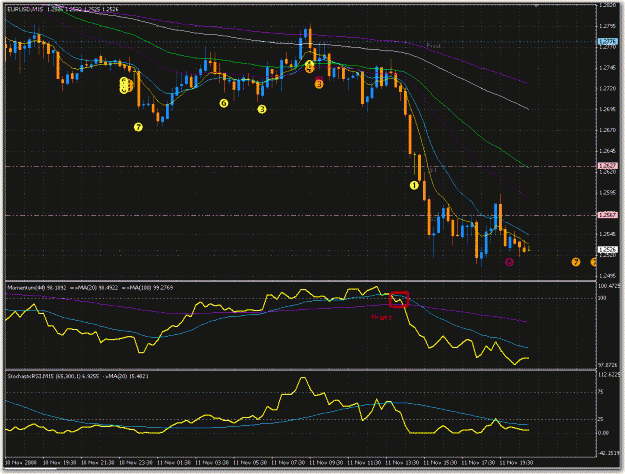Click the 11 Nov 11:30 time label
Viewport: 625px width, 474px height.
pyautogui.click(x=364, y=462)
